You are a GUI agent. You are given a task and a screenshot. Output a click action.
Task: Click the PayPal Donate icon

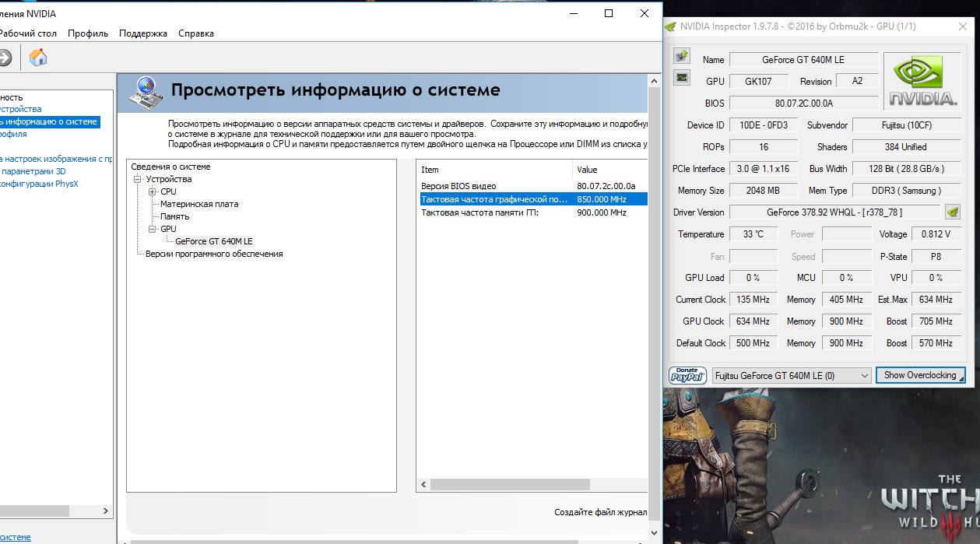687,375
